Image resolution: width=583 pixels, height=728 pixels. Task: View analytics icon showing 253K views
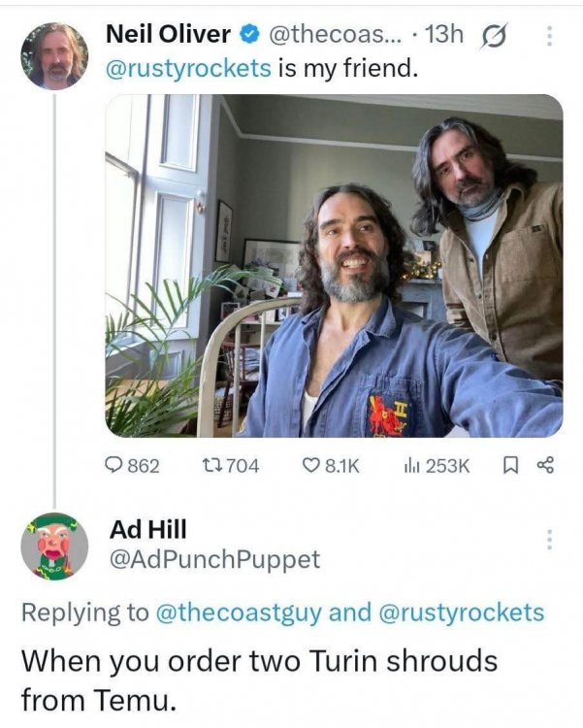[408, 466]
